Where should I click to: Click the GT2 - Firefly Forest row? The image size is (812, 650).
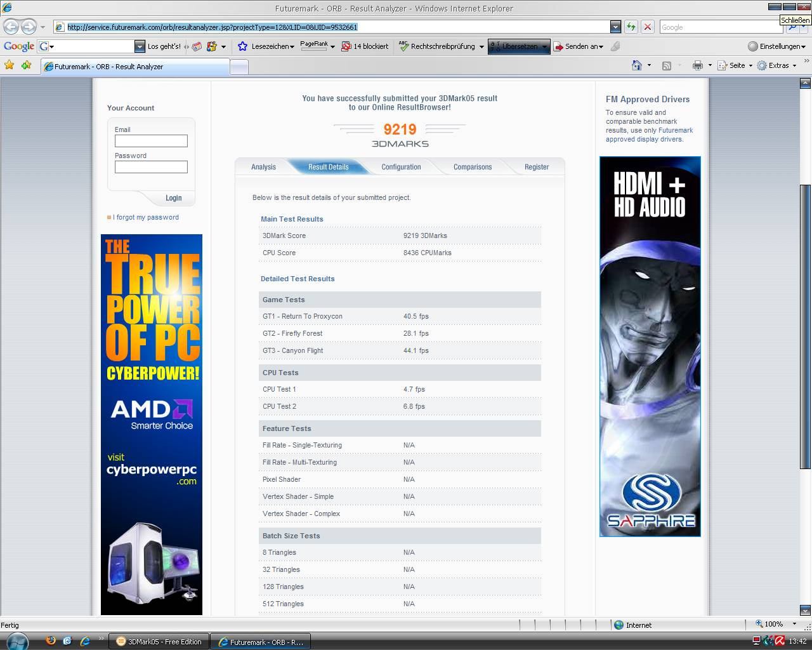pyautogui.click(x=400, y=333)
